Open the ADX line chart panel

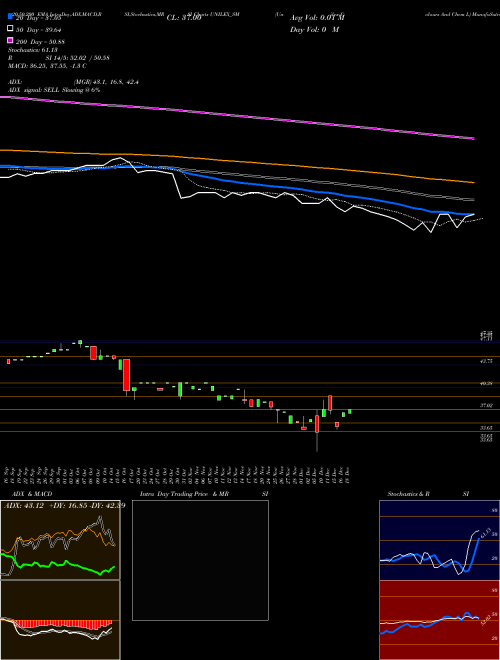coord(60,540)
